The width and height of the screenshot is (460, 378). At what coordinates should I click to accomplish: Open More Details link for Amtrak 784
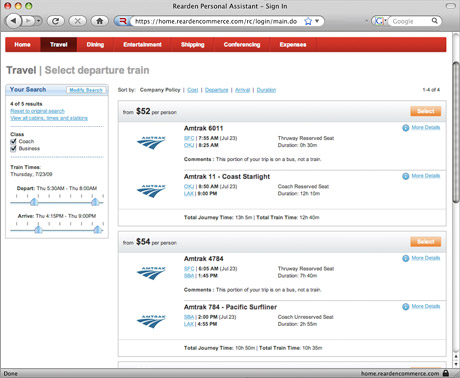426,306
